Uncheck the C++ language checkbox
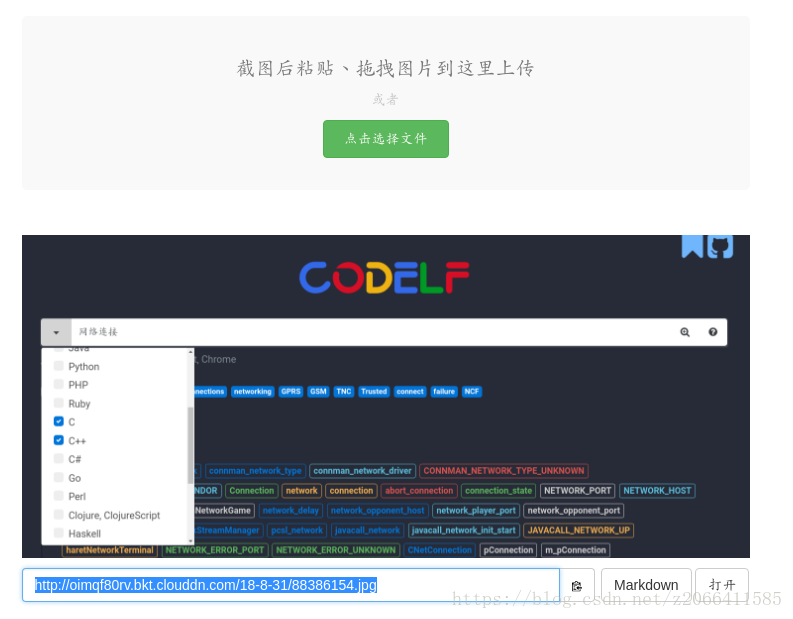The width and height of the screenshot is (793, 619). click(x=59, y=440)
